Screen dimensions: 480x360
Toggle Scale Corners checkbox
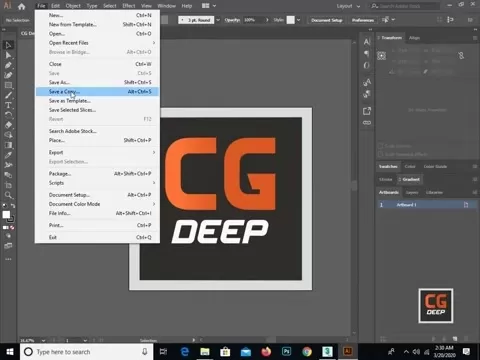380,146
